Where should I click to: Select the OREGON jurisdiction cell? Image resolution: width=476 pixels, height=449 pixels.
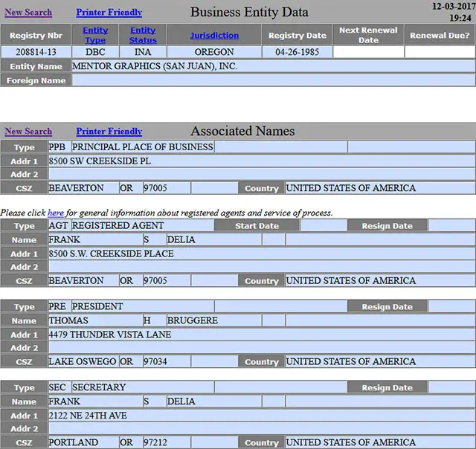pos(214,52)
